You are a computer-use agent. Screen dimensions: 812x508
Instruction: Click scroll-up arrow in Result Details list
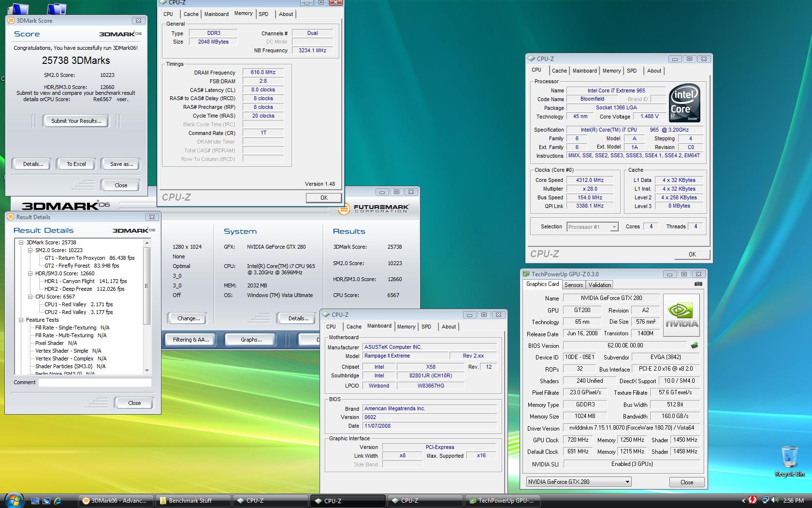tap(147, 242)
